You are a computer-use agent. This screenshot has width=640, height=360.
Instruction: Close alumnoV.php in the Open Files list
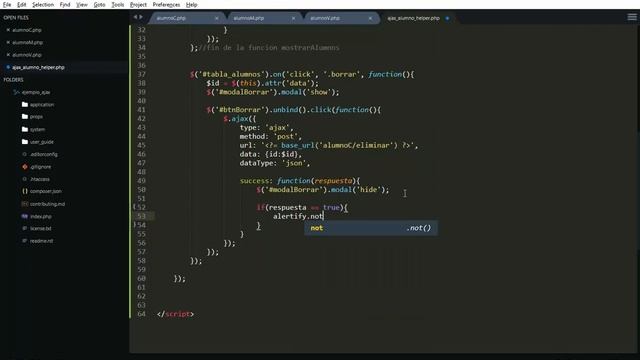[x=8, y=55]
